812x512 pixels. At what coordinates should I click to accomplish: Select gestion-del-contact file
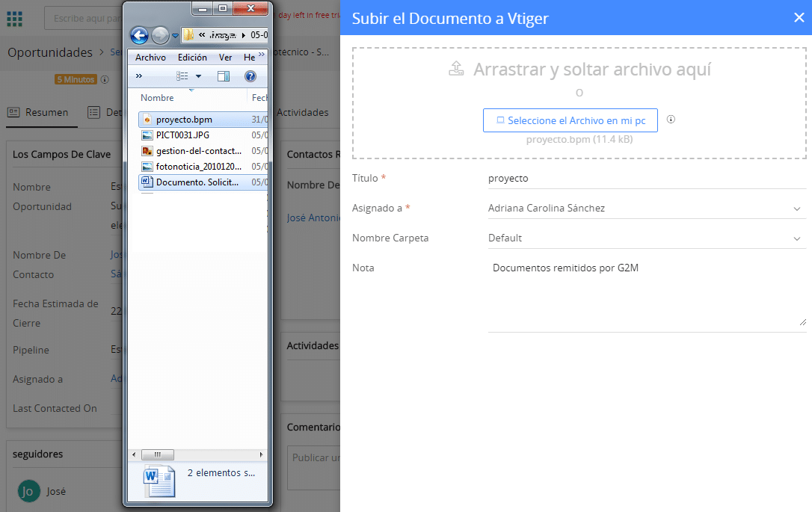203,151
